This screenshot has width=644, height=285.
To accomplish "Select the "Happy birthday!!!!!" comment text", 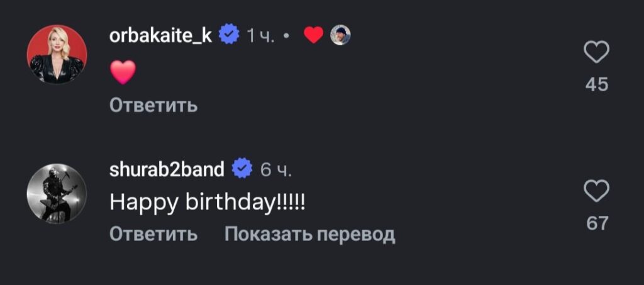I will [207, 202].
